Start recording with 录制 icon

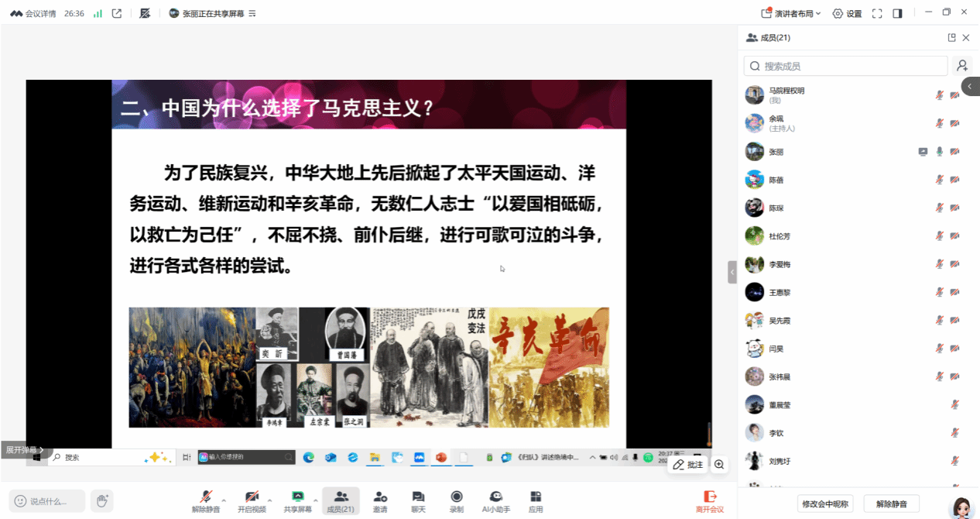[457, 497]
